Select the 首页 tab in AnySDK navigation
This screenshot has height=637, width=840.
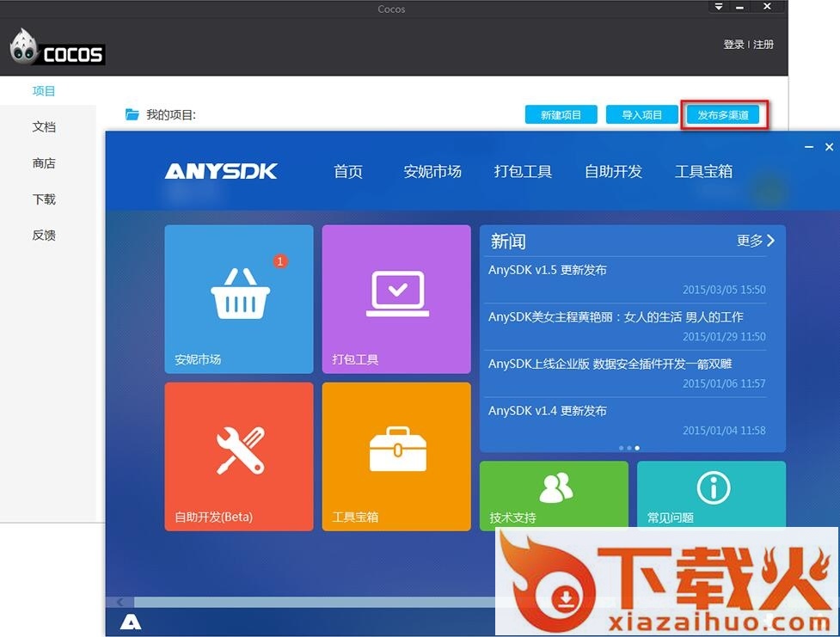click(348, 172)
